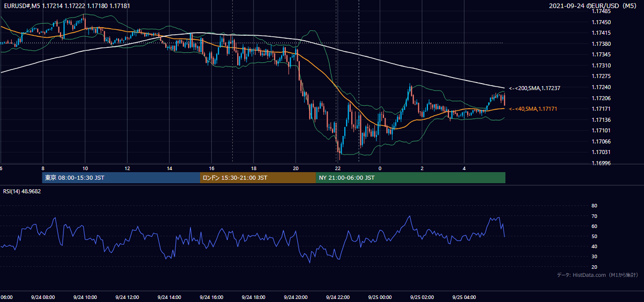Screen dimensions: 644x302
Task: Click hour 18 on price chart time axis
Action: tap(254, 169)
